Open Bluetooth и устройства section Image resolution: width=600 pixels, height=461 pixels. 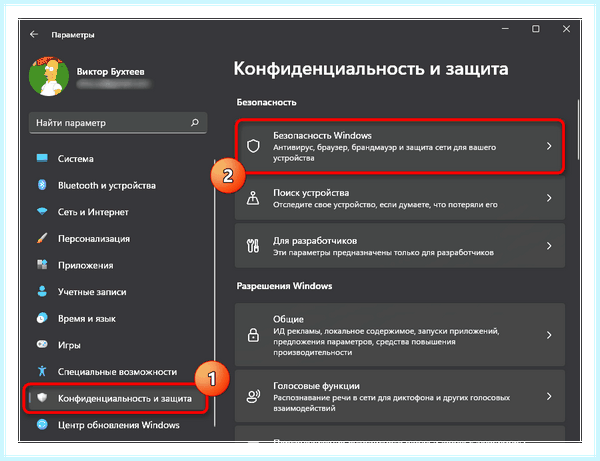click(107, 186)
